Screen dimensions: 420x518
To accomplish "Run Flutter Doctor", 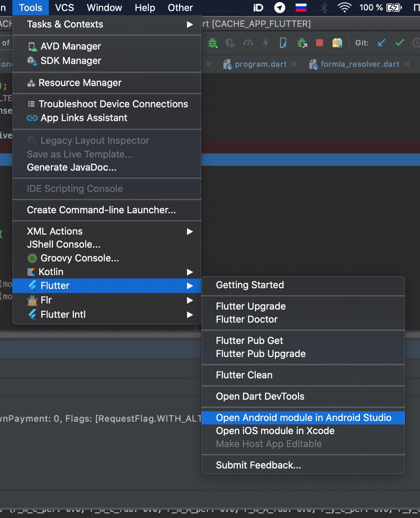I will tap(303, 319).
